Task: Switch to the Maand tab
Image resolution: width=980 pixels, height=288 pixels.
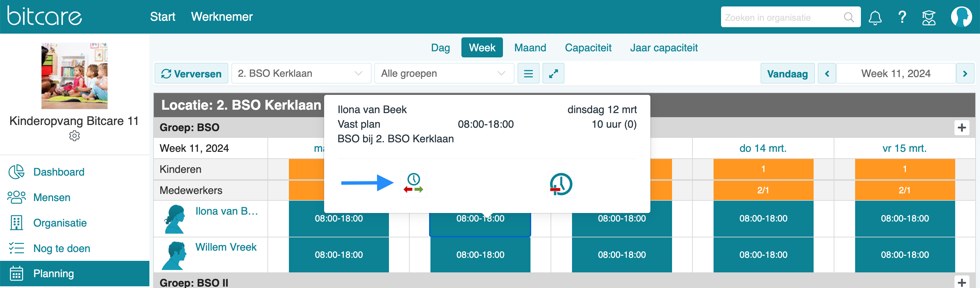Action: [x=529, y=48]
